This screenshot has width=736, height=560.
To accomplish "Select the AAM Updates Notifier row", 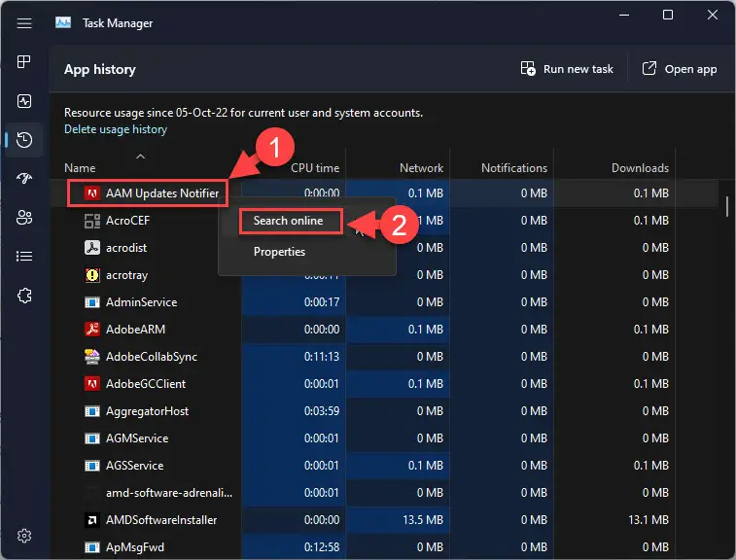I will (x=384, y=192).
